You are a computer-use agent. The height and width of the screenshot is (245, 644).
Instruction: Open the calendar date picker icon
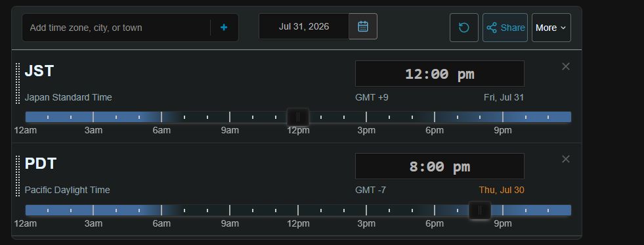(363, 26)
